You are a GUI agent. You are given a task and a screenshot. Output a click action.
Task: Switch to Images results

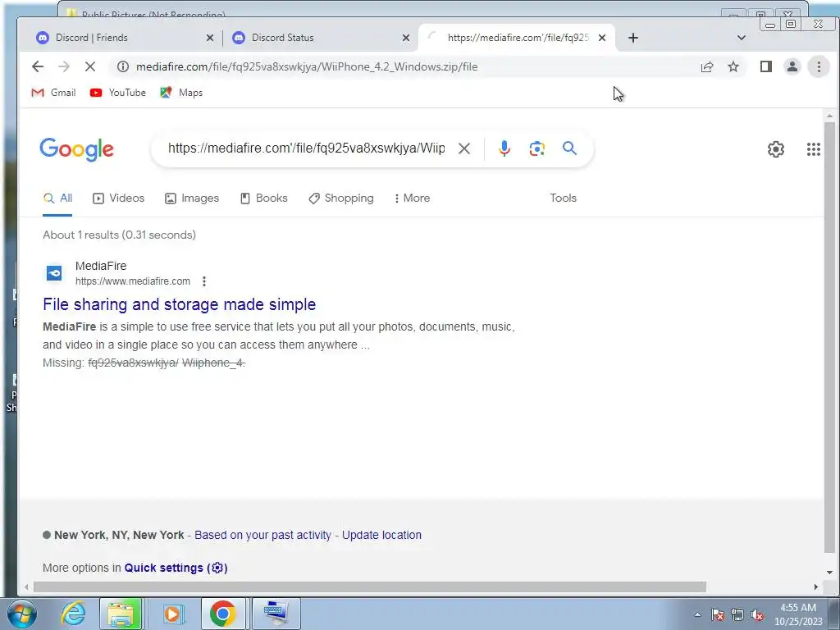192,199
